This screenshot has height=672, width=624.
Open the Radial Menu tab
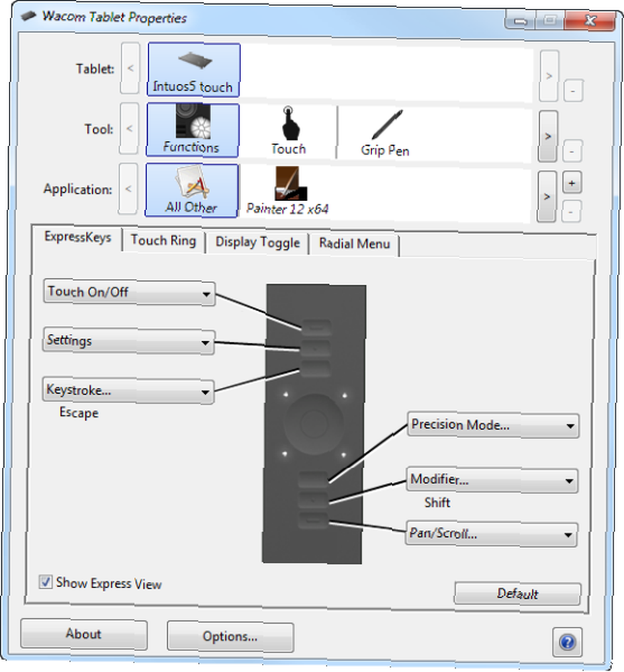coord(354,244)
